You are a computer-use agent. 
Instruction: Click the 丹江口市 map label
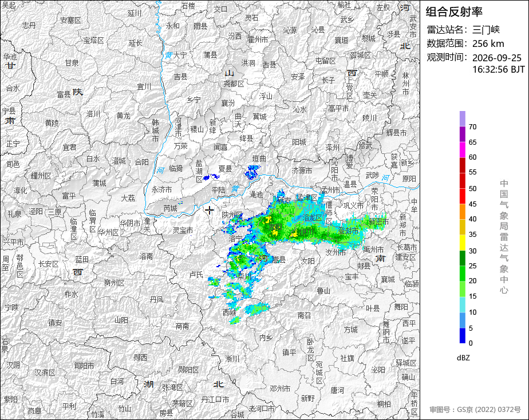click(215, 399)
